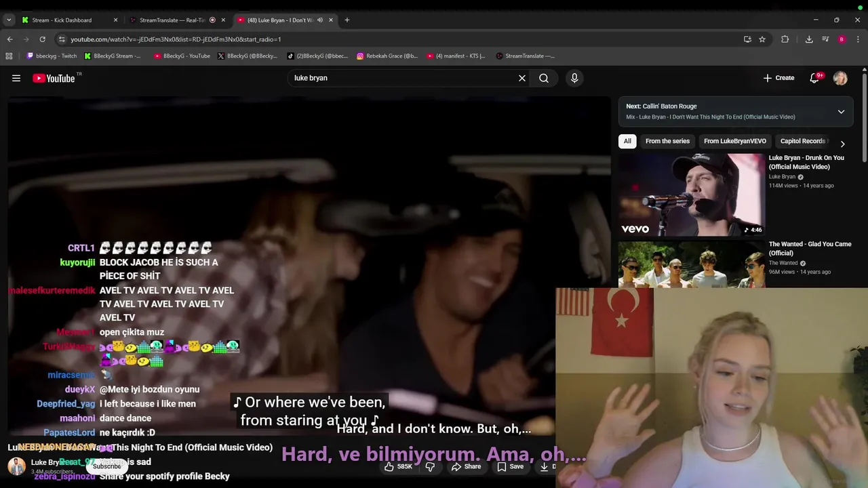Select the 'All' filter chip
The image size is (868, 488).
[627, 141]
